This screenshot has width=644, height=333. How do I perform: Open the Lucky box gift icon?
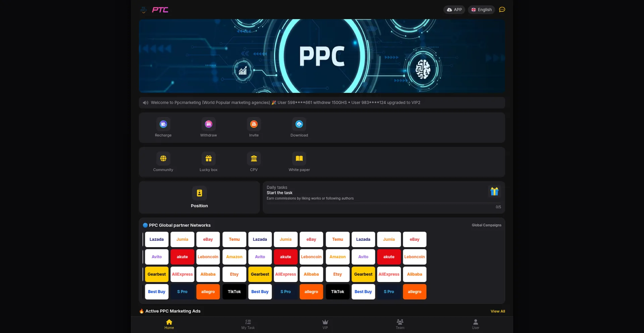pyautogui.click(x=209, y=159)
